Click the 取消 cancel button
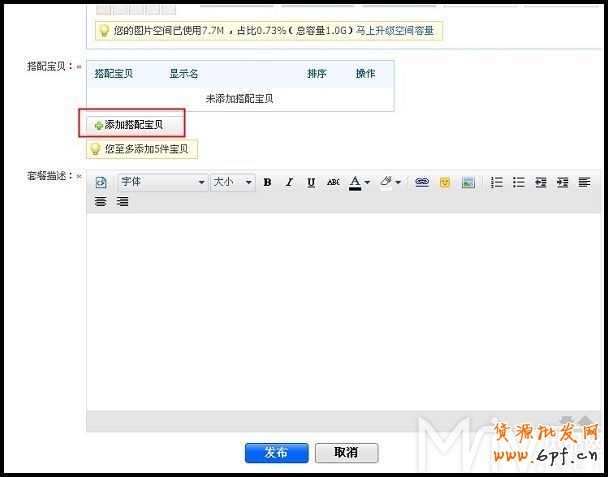The width and height of the screenshot is (608, 477). point(346,453)
